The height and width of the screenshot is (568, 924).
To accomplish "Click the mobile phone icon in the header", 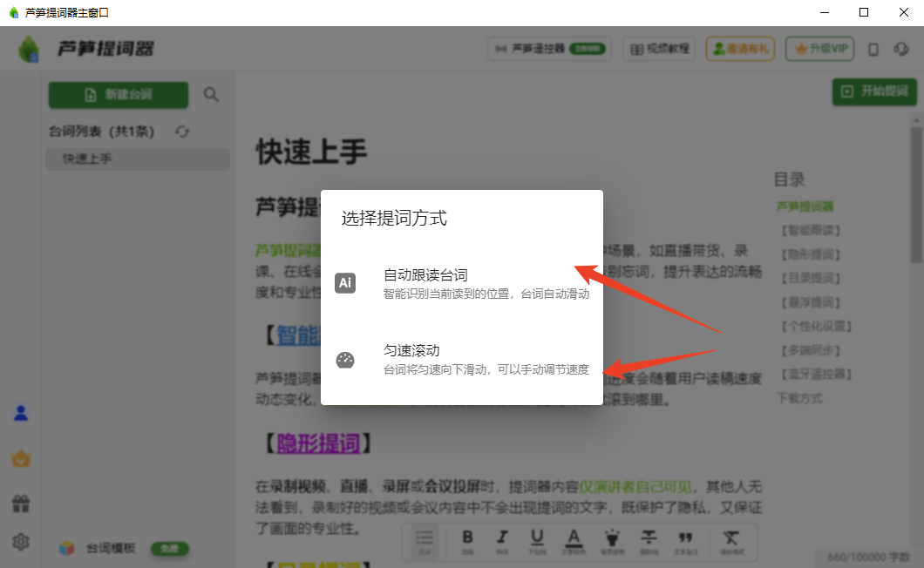I will (x=873, y=50).
